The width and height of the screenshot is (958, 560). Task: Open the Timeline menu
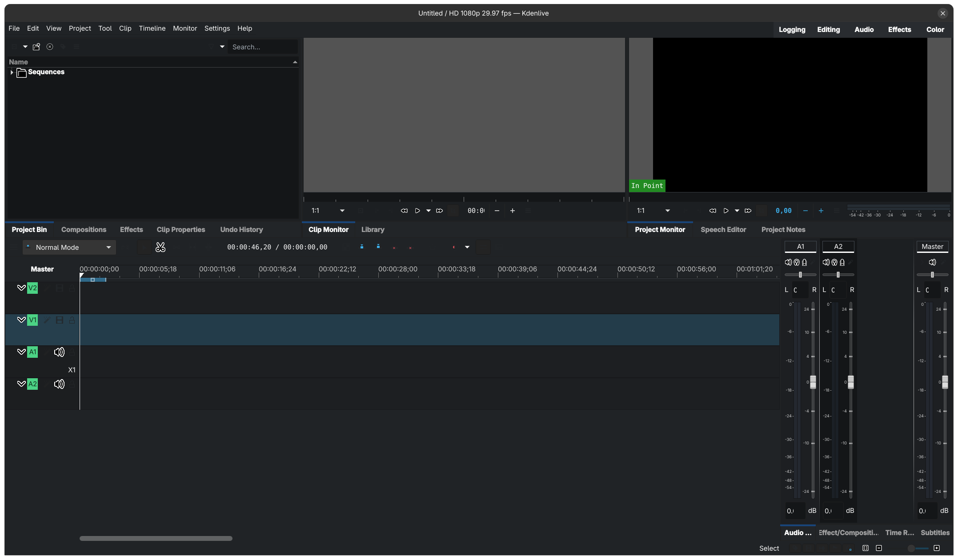(x=152, y=28)
